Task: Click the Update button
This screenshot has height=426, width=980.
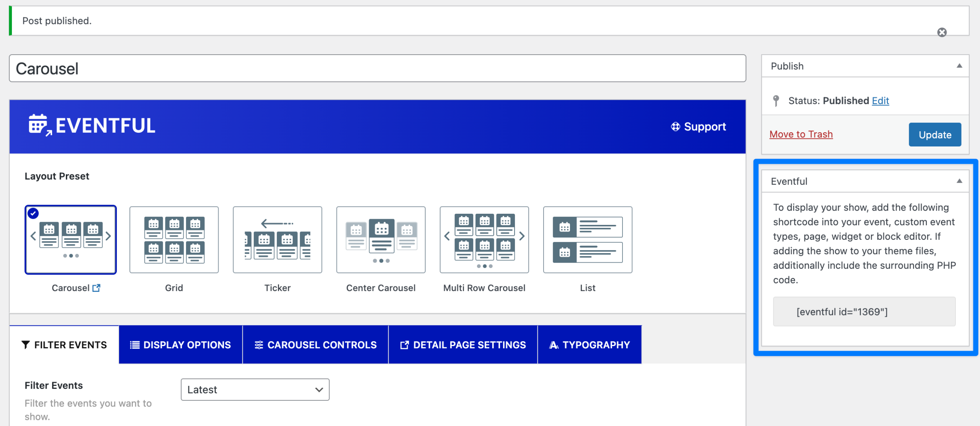Action: pyautogui.click(x=935, y=135)
